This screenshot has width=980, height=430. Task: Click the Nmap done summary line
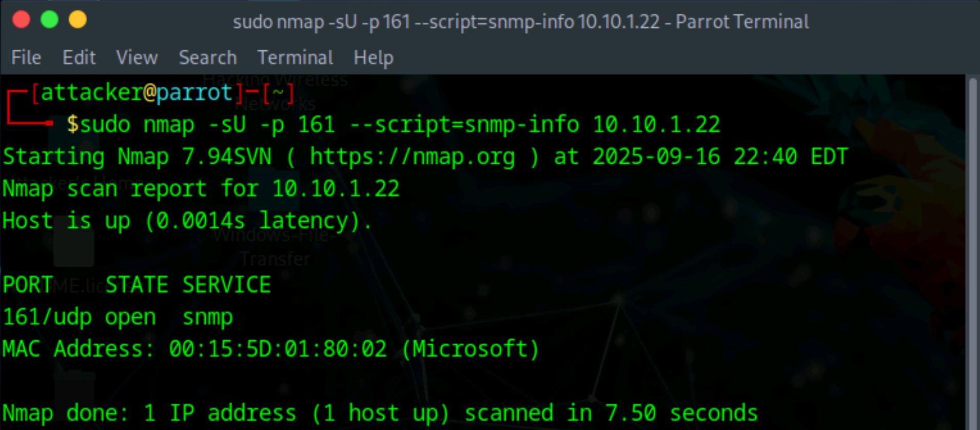380,414
